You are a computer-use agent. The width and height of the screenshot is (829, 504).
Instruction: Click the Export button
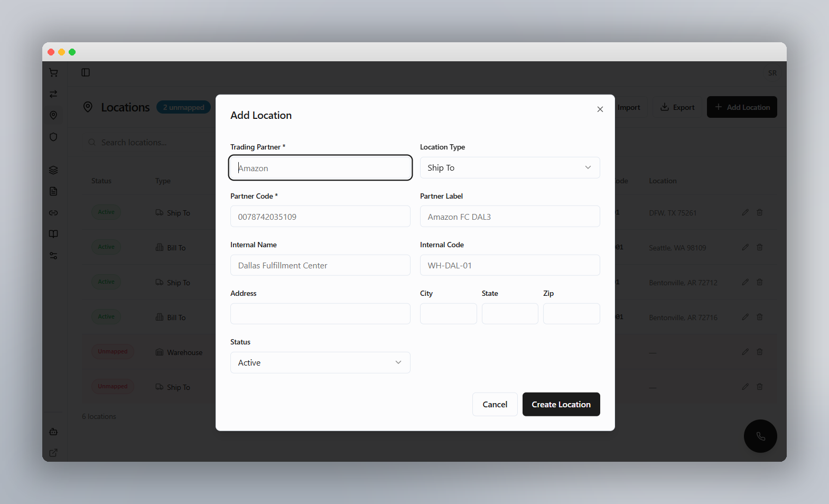pyautogui.click(x=677, y=107)
